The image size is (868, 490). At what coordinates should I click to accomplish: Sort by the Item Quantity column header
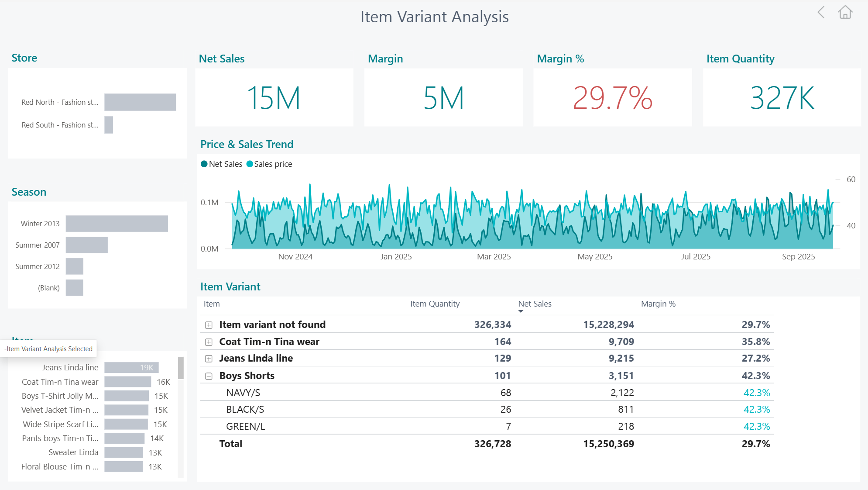pyautogui.click(x=435, y=304)
